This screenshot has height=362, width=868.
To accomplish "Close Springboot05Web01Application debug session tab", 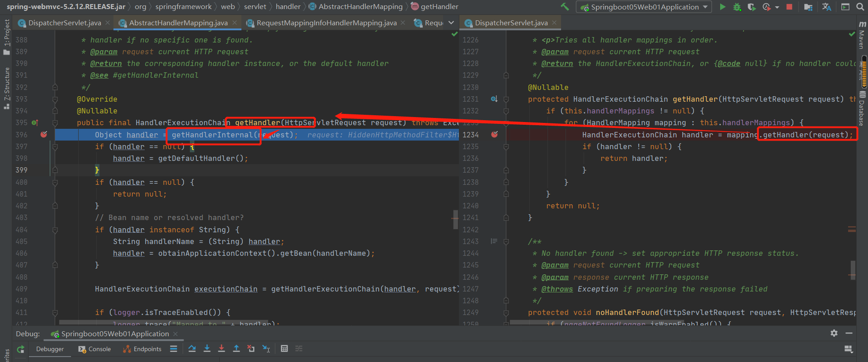I will [175, 334].
